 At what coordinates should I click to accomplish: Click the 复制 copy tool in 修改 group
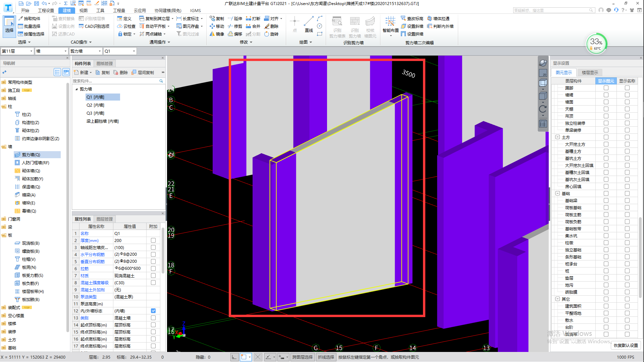coord(217,18)
